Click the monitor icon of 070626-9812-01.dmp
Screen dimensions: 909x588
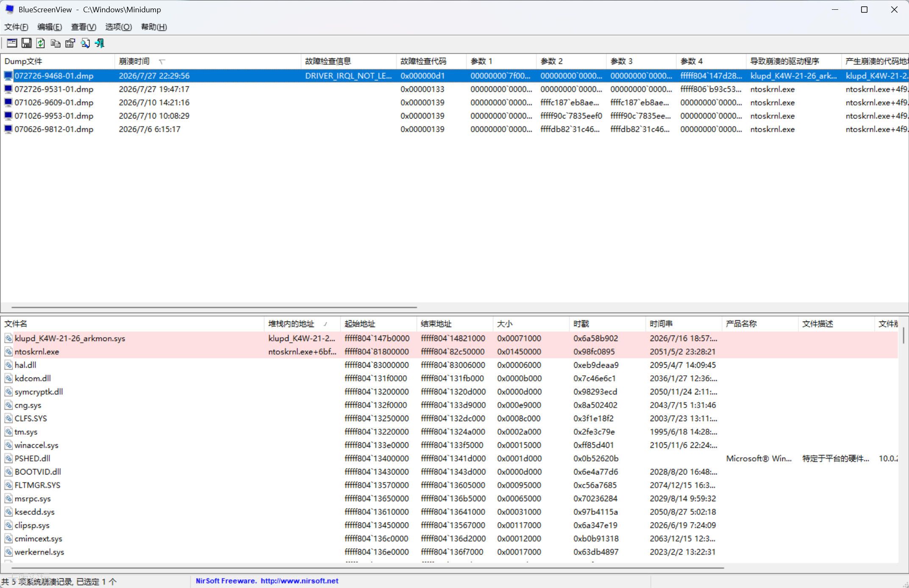point(8,129)
